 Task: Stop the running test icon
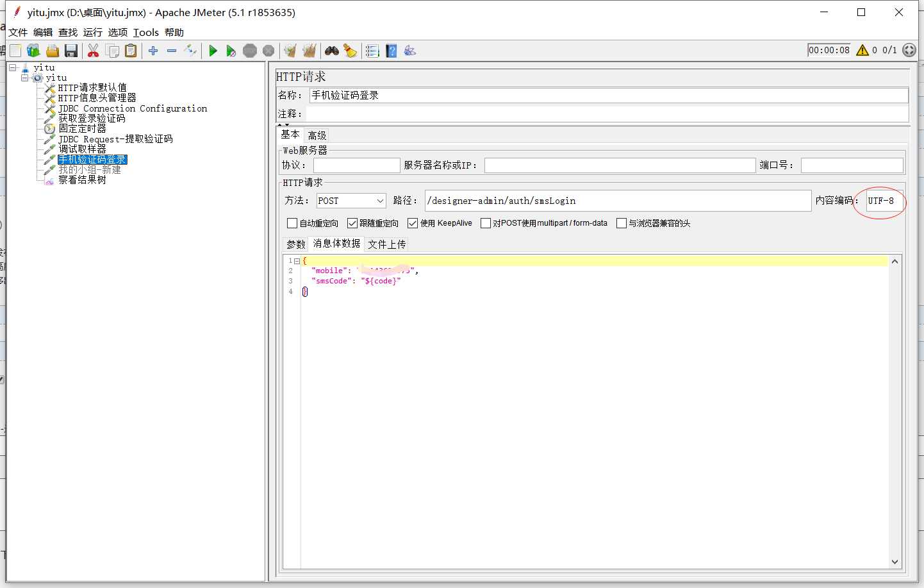tap(250, 51)
